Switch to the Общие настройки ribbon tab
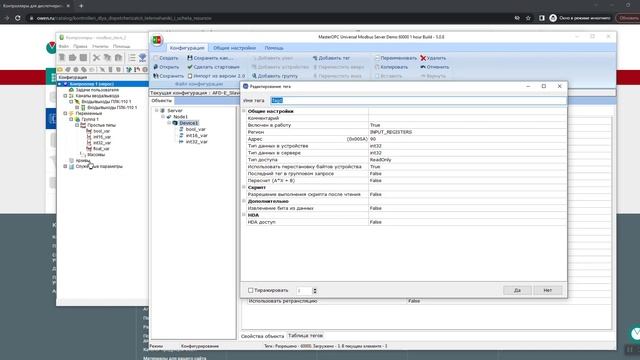 (234, 48)
